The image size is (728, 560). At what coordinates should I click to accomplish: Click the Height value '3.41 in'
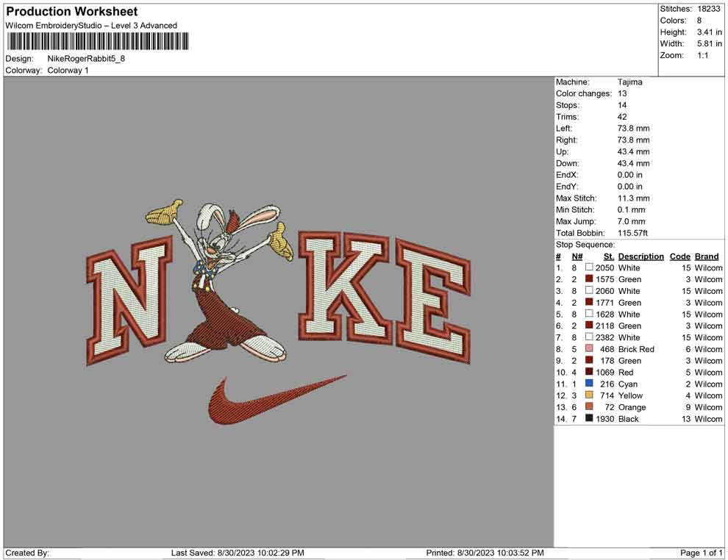click(709, 32)
